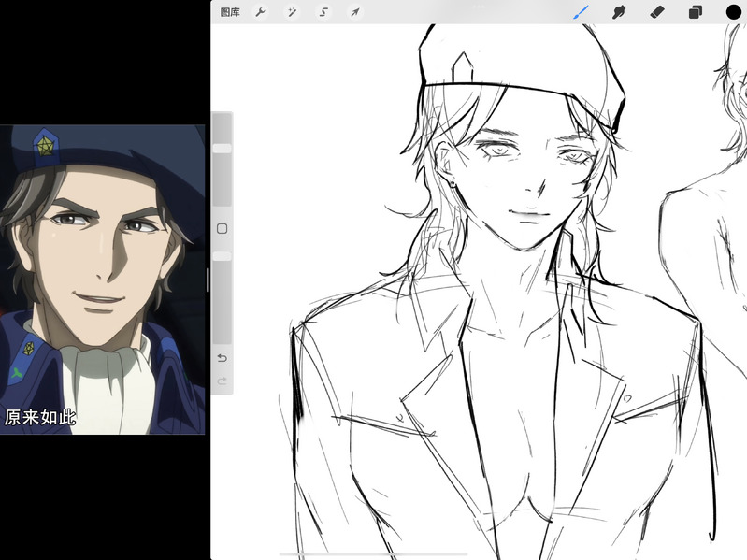Redo the last undone stroke
This screenshot has width=747, height=560.
click(x=222, y=381)
